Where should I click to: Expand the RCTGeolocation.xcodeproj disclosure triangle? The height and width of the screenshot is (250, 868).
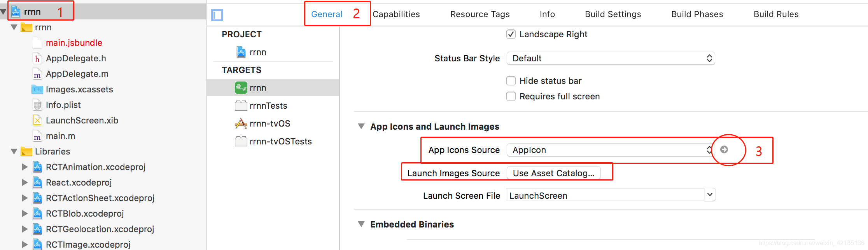[x=25, y=229]
